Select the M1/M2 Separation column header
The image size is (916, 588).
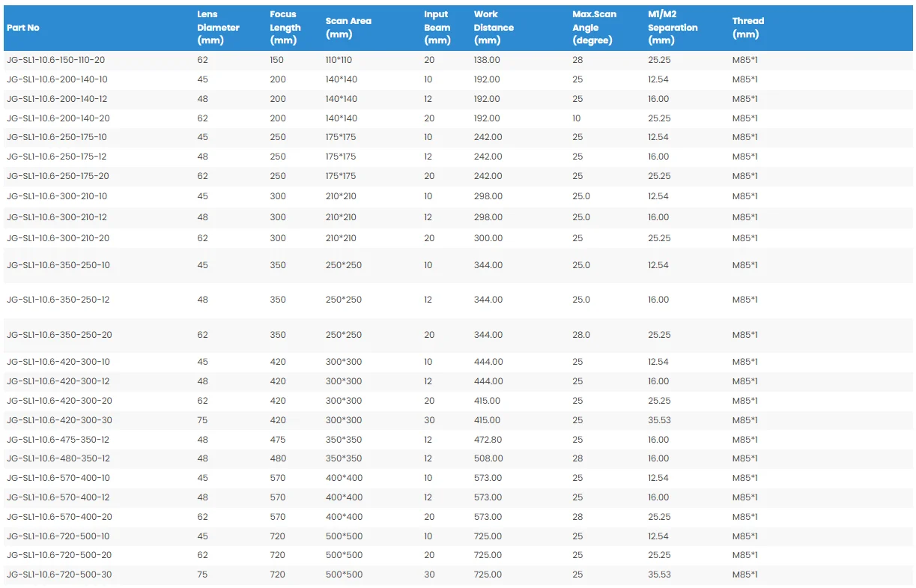[673, 28]
